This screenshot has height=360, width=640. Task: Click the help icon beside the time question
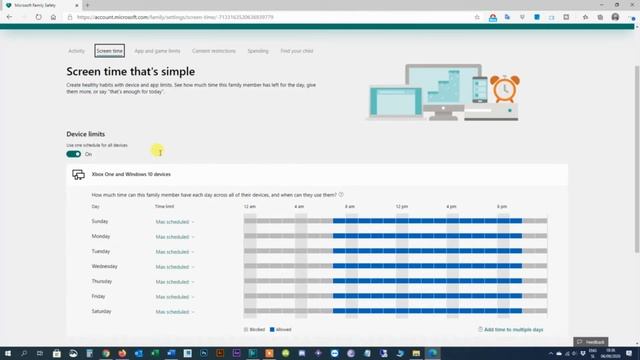point(341,195)
